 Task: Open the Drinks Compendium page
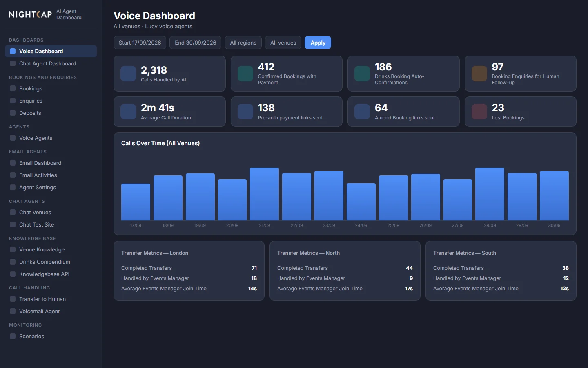point(51,262)
